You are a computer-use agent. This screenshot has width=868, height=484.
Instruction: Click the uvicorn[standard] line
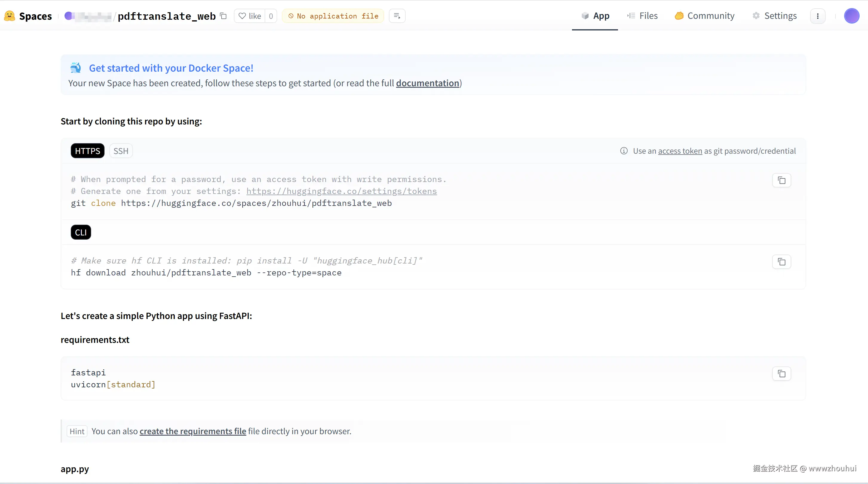pos(113,384)
